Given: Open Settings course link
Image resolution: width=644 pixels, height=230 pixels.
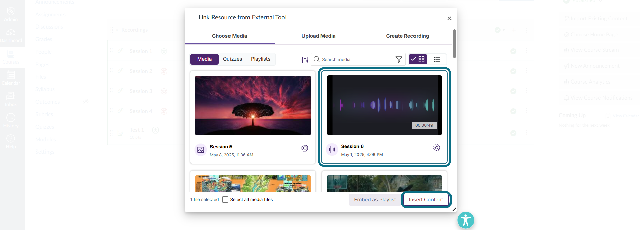Looking at the screenshot, I should point(45,152).
